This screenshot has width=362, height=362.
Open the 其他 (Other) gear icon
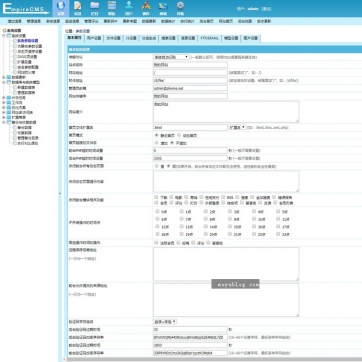(180, 8)
